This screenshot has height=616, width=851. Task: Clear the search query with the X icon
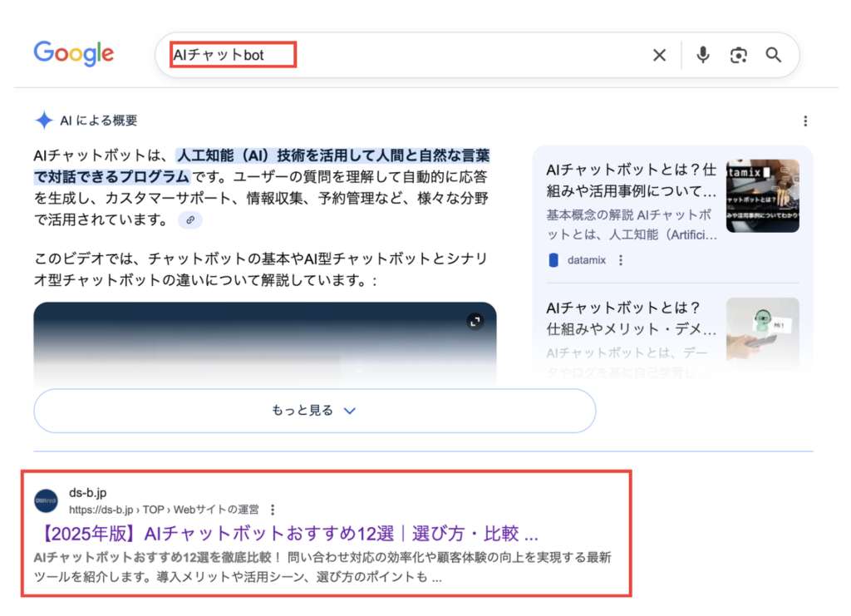[x=659, y=55]
